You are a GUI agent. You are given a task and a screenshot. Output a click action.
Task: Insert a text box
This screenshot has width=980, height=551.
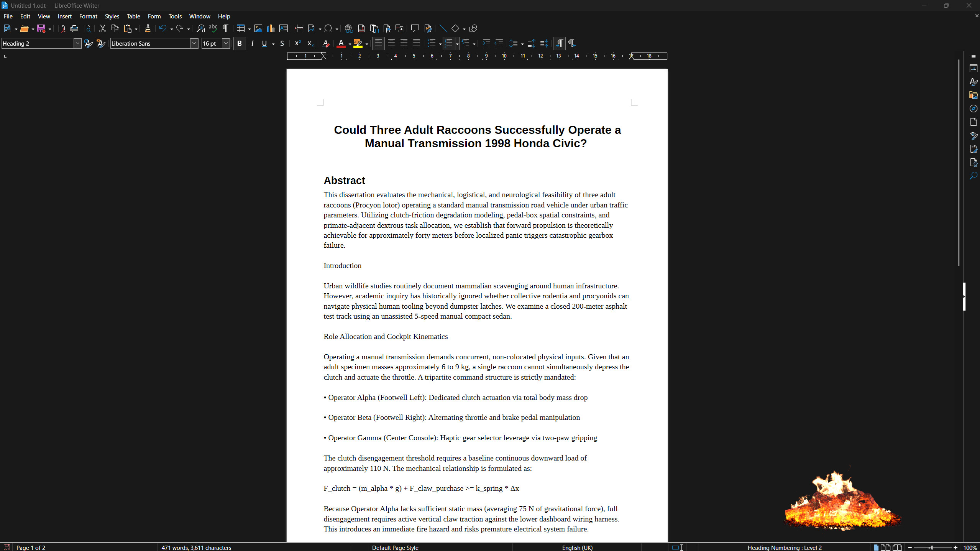pos(284,28)
